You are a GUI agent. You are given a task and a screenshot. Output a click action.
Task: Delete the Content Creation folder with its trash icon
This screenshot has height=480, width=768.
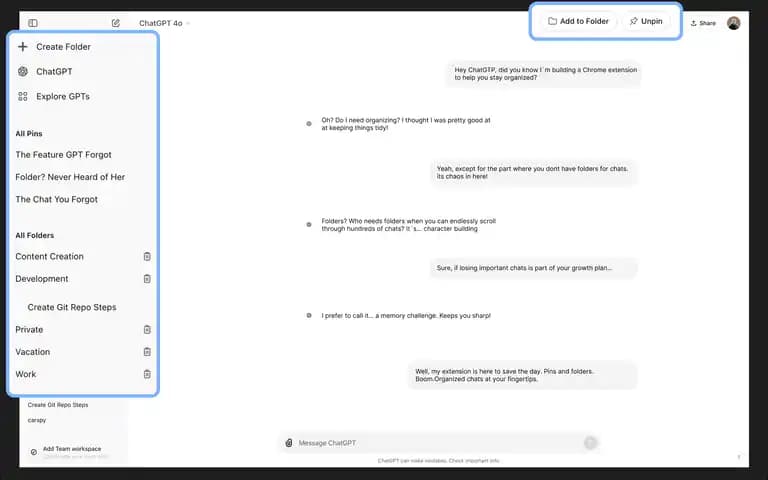(147, 257)
